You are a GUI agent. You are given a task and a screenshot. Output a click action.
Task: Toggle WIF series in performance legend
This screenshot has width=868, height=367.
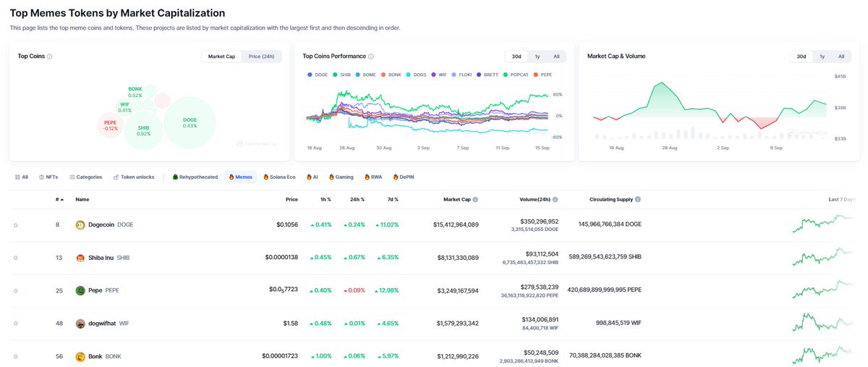(440, 74)
